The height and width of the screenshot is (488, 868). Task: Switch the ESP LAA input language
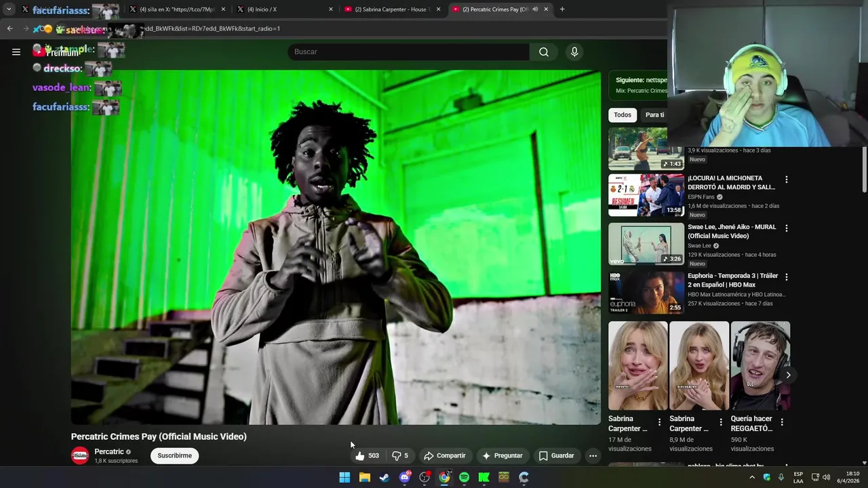click(798, 477)
